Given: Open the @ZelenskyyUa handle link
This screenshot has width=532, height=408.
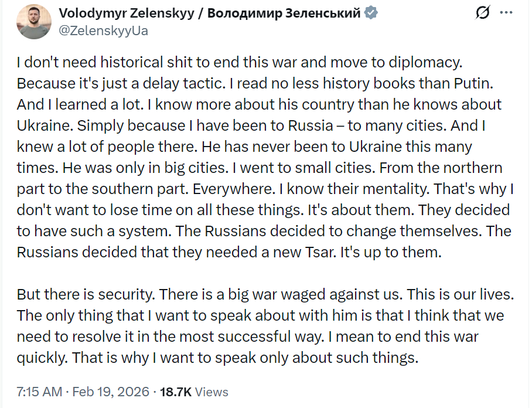Looking at the screenshot, I should pyautogui.click(x=103, y=30).
